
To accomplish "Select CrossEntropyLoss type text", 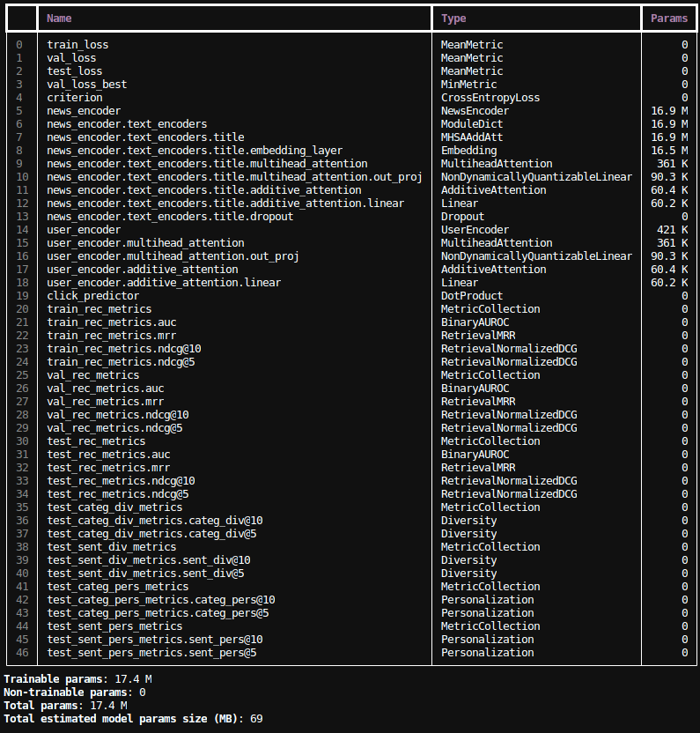I will pyautogui.click(x=490, y=98).
